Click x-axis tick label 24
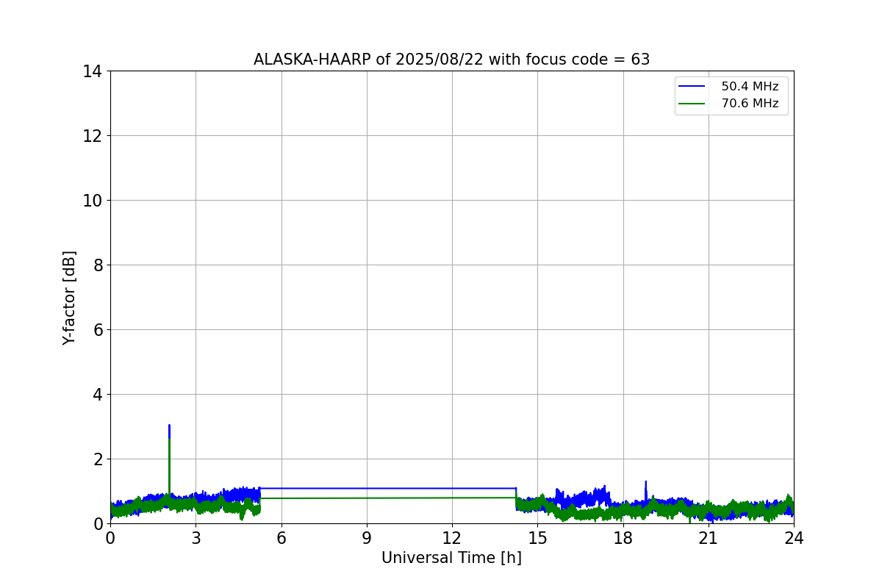 click(x=794, y=537)
